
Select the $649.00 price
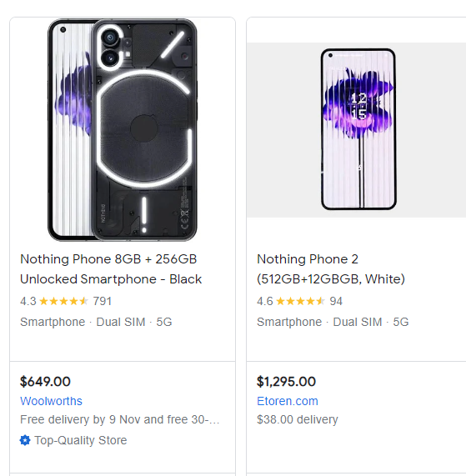45,382
